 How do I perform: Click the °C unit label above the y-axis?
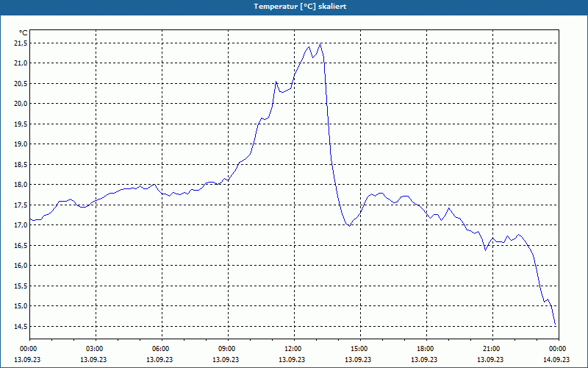pos(24,33)
